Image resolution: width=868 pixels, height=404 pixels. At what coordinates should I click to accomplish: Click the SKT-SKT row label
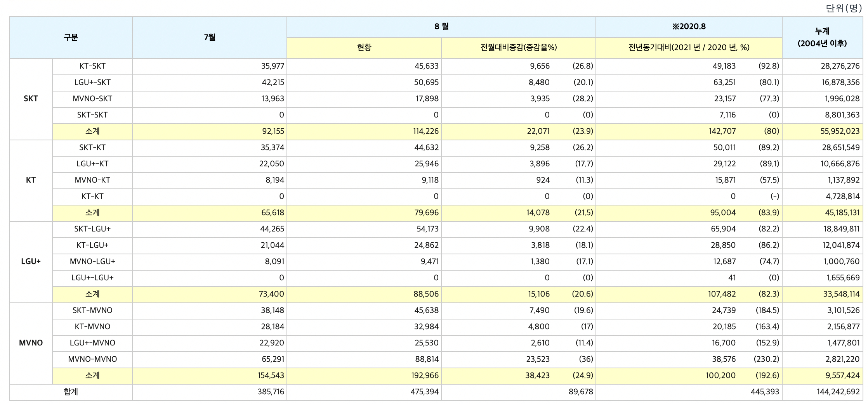pyautogui.click(x=92, y=115)
